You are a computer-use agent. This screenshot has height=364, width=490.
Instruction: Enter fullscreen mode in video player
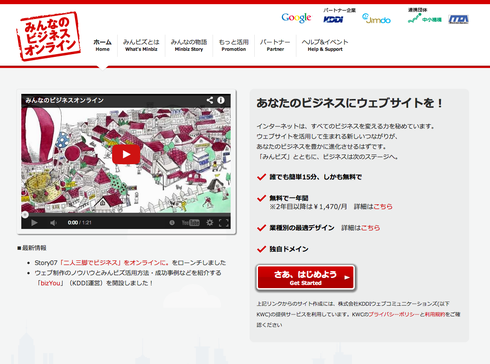click(x=224, y=223)
